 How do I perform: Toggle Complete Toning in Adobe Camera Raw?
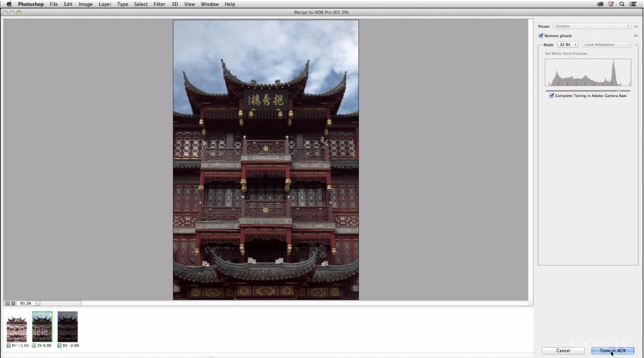(x=552, y=96)
